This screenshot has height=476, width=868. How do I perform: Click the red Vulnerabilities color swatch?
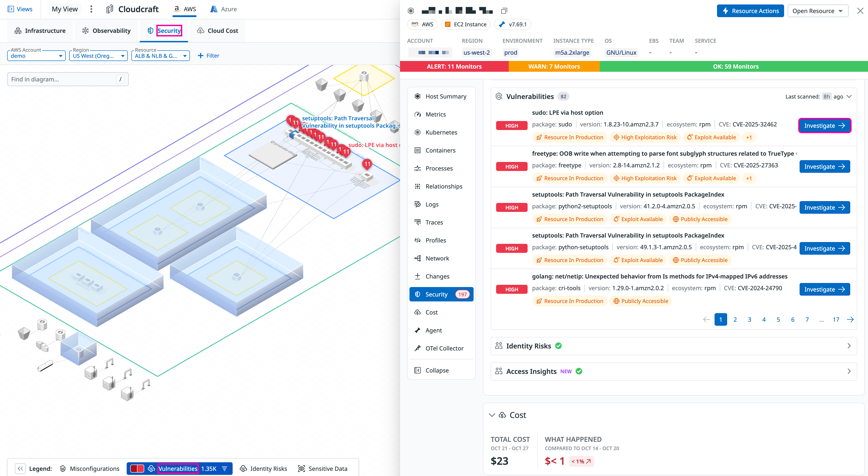pyautogui.click(x=137, y=469)
